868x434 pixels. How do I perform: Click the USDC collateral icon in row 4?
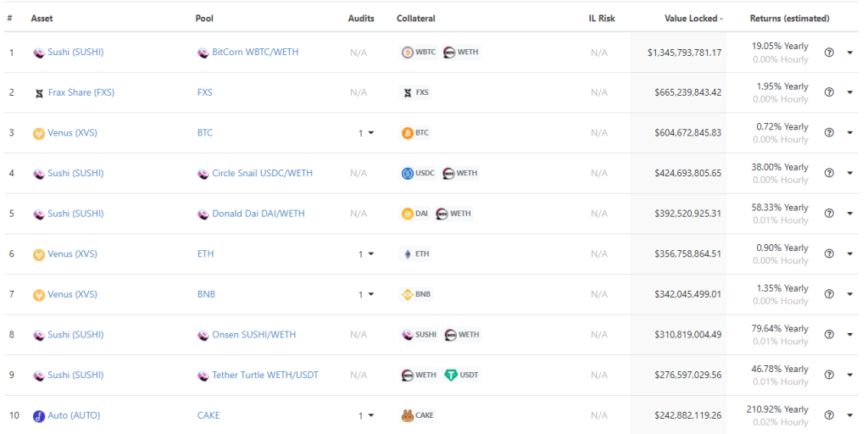(408, 173)
